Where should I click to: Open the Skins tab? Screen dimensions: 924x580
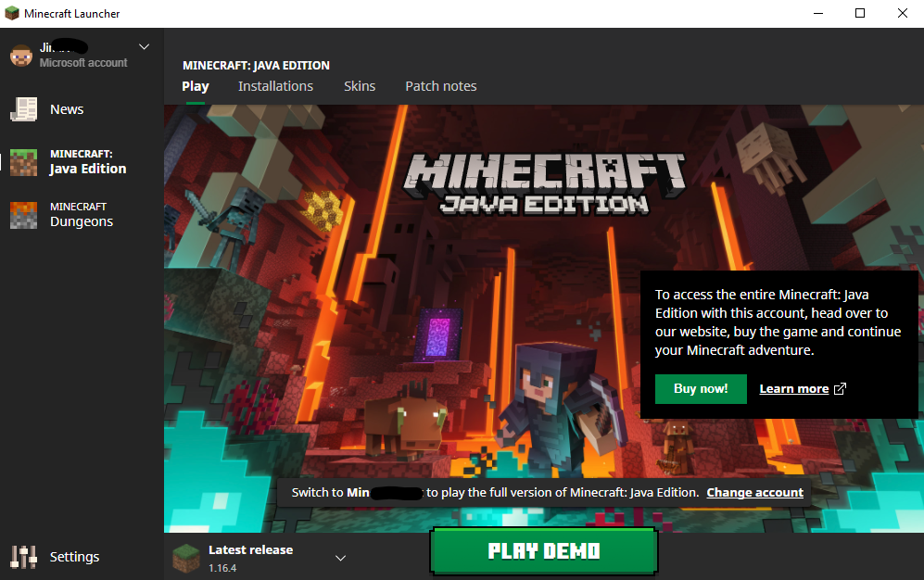click(360, 86)
